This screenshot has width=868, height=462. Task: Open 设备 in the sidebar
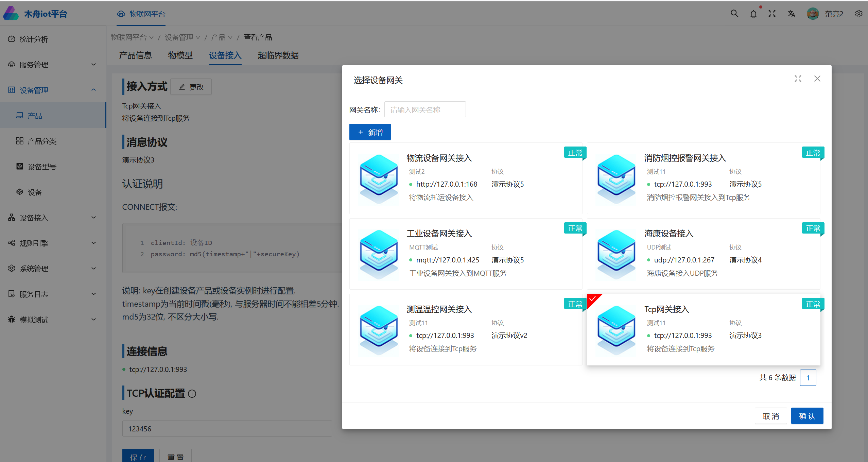tap(53, 192)
